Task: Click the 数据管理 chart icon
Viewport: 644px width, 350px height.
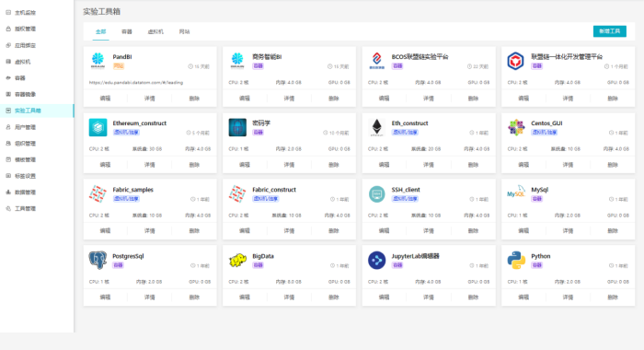Action: 8,192
